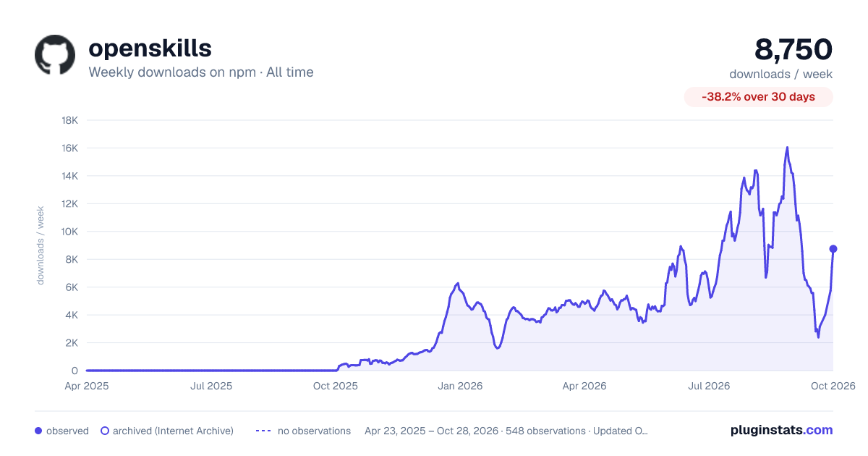Click the Apr 2026 x-axis label
The image size is (868, 456).
(x=584, y=386)
